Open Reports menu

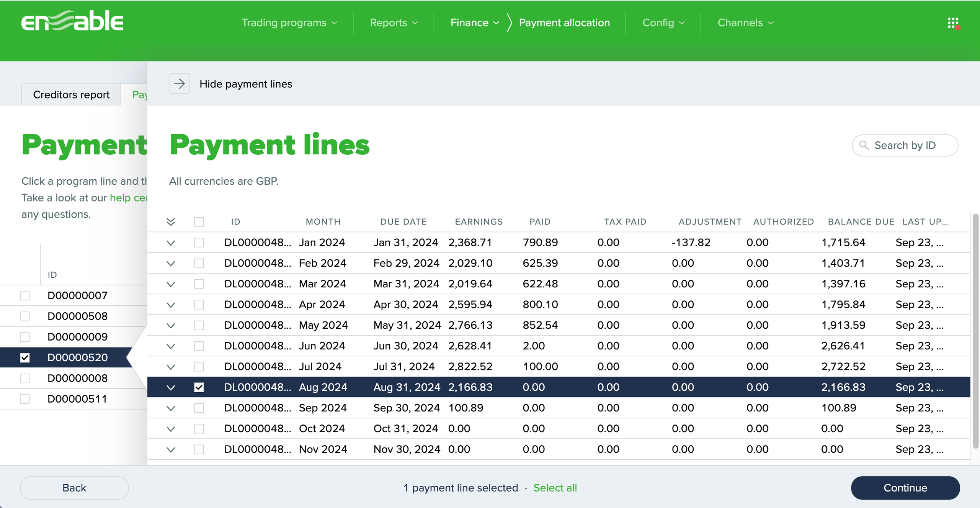click(394, 23)
